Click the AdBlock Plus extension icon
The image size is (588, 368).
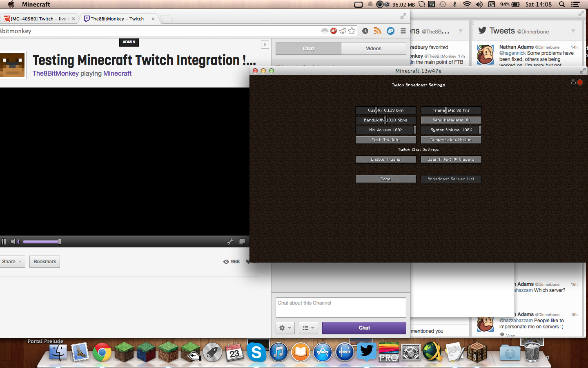coord(334,31)
